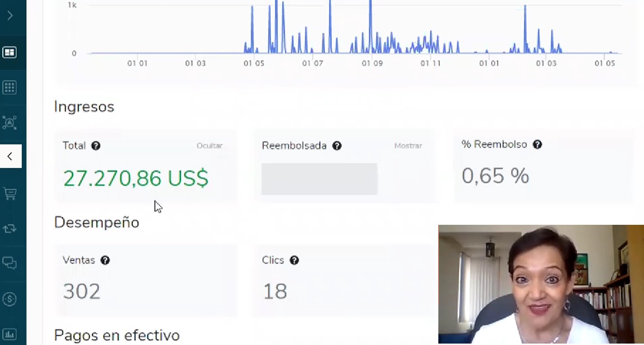644x345 pixels.
Task: Collapse panel using the white left chevron
Action: click(x=10, y=156)
